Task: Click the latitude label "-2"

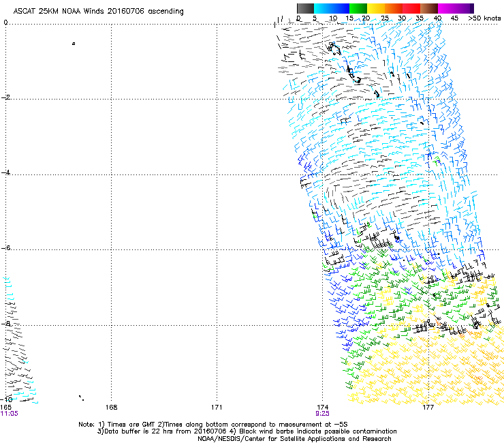Action: pyautogui.click(x=6, y=97)
